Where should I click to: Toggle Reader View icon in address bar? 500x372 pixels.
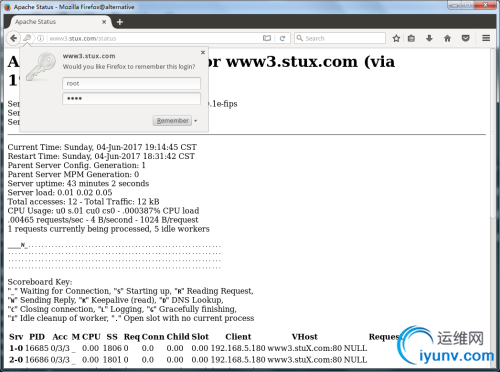[x=267, y=38]
